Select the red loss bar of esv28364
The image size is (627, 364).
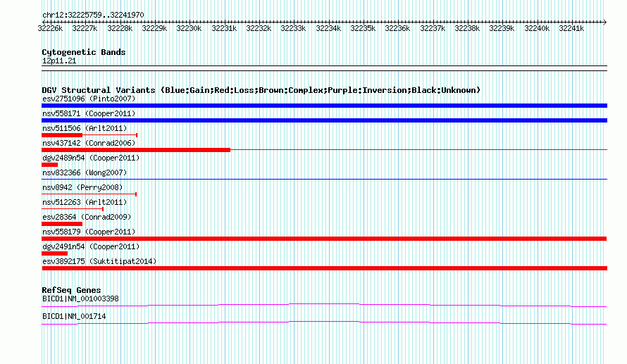62,224
